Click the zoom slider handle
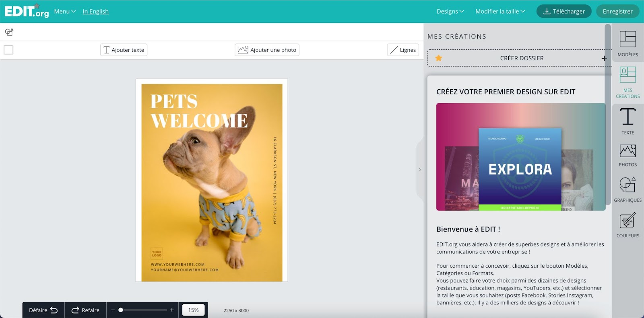Viewport: 644px width, 318px height. [x=121, y=310]
